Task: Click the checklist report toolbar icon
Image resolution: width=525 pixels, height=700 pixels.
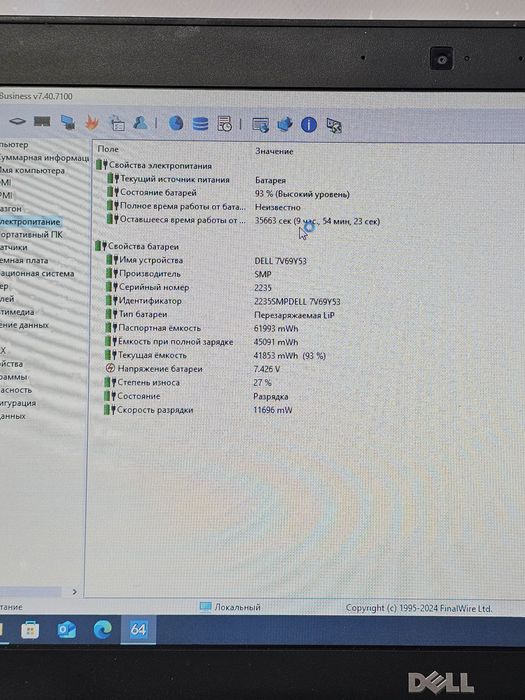Action: point(117,123)
